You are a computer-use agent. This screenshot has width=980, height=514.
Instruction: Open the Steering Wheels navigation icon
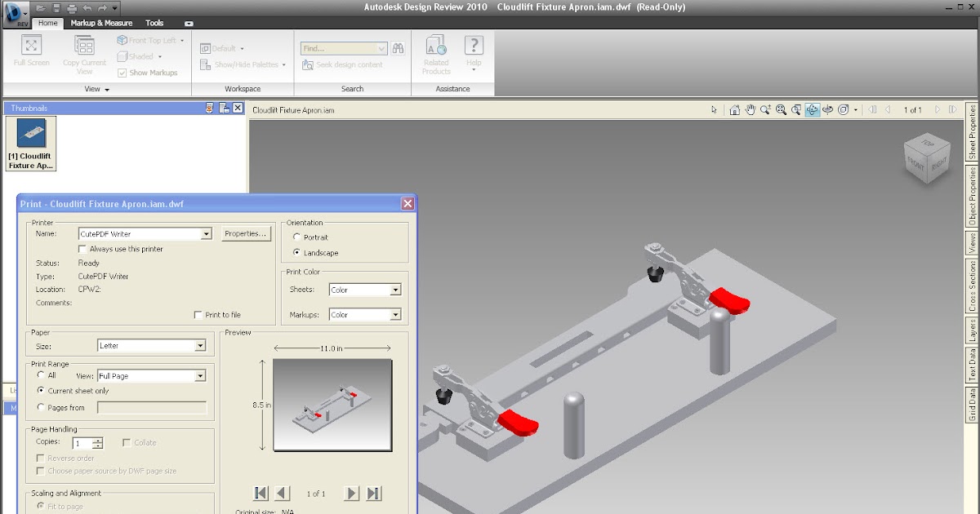tap(843, 109)
